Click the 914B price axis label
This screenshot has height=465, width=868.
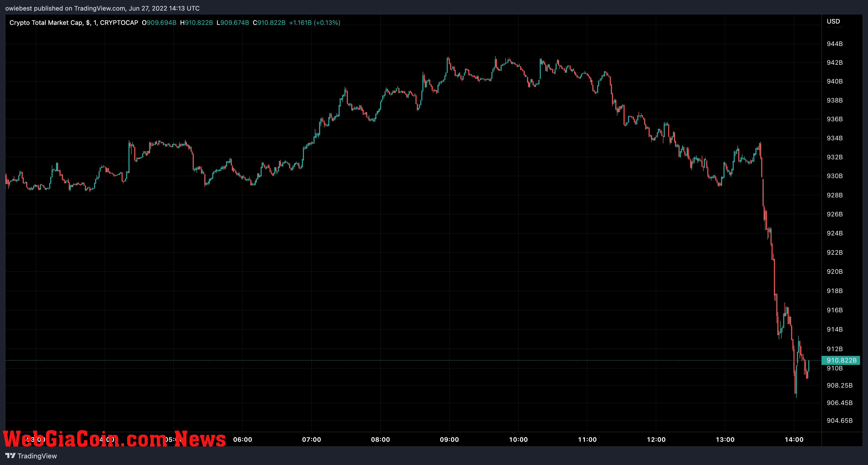pyautogui.click(x=835, y=329)
